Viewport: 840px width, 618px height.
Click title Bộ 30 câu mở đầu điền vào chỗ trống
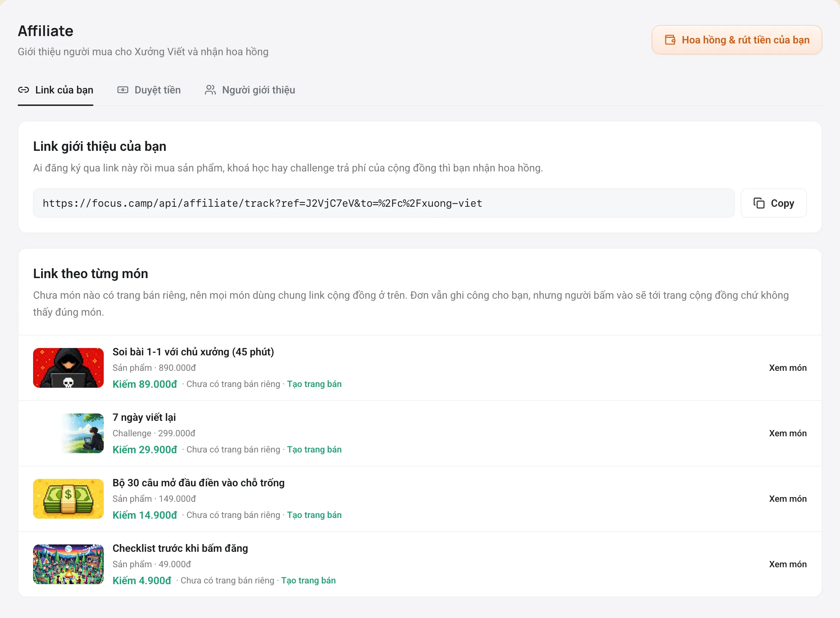199,483
